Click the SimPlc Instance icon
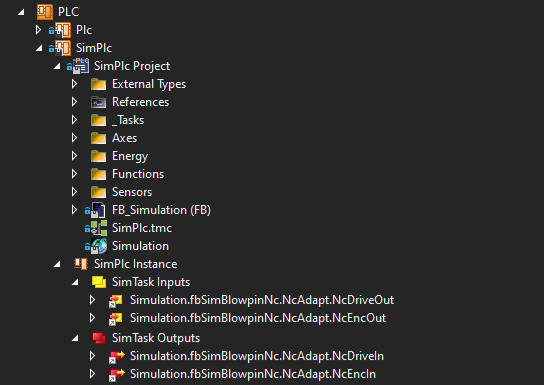Viewport: 544px width, 385px height. coord(81,264)
